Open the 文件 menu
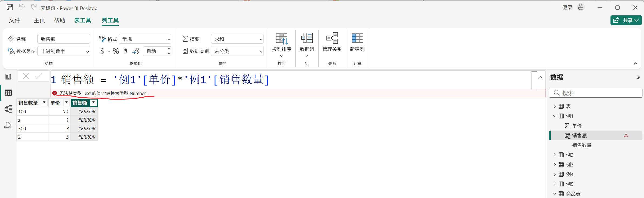644x198 pixels. 15,20
